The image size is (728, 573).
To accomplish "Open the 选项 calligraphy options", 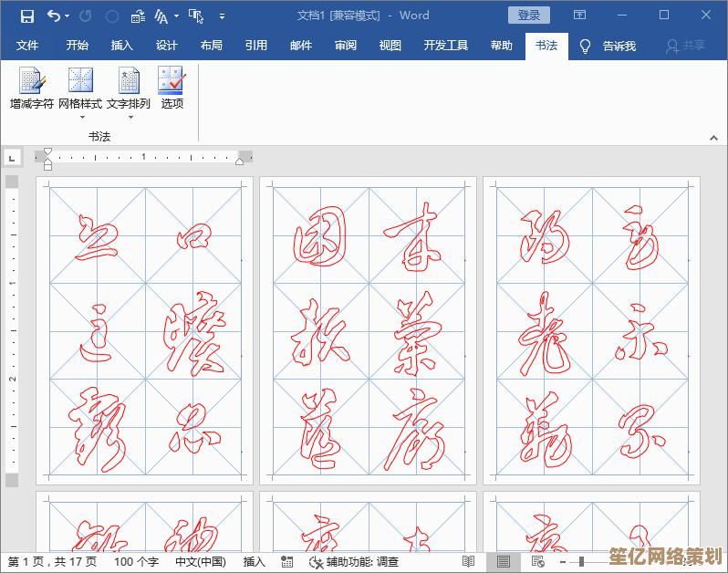I will pyautogui.click(x=172, y=89).
